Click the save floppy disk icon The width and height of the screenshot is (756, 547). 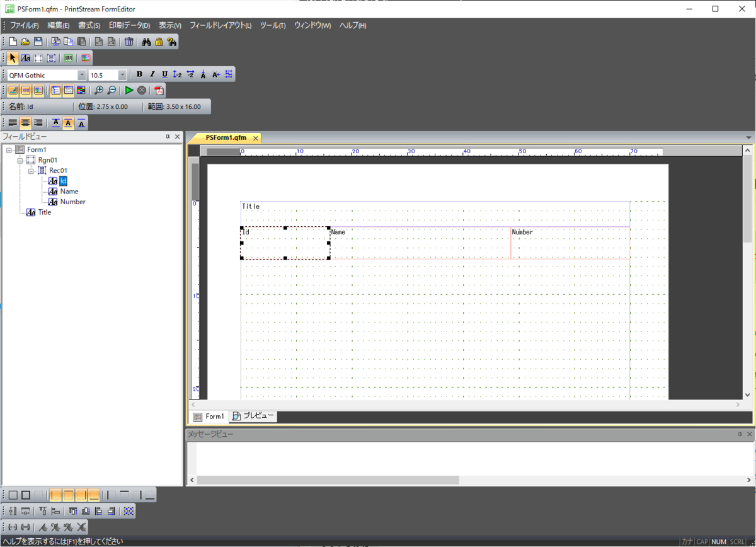click(x=38, y=42)
